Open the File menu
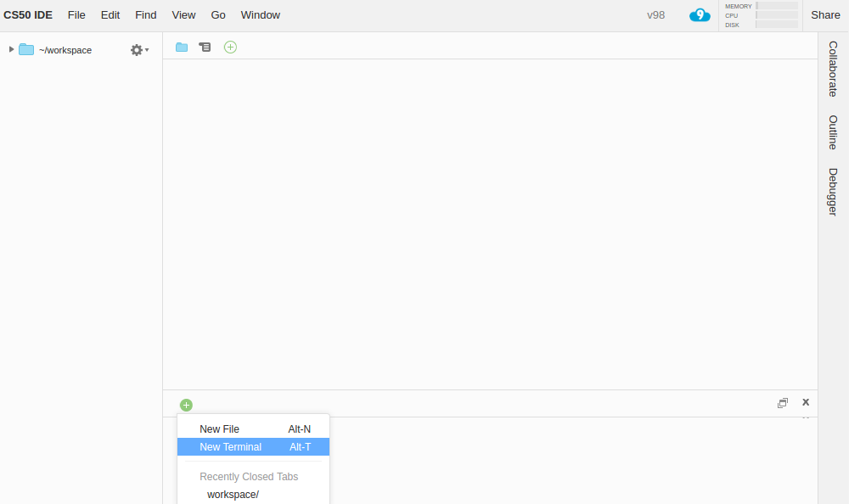This screenshot has width=849, height=504. pyautogui.click(x=76, y=15)
